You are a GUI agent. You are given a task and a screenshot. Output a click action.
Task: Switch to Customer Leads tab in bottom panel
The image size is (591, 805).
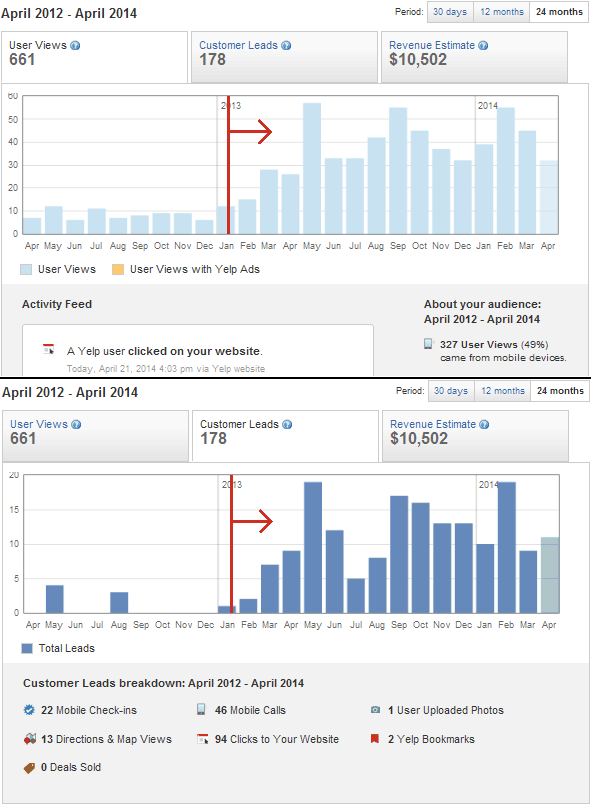point(285,435)
